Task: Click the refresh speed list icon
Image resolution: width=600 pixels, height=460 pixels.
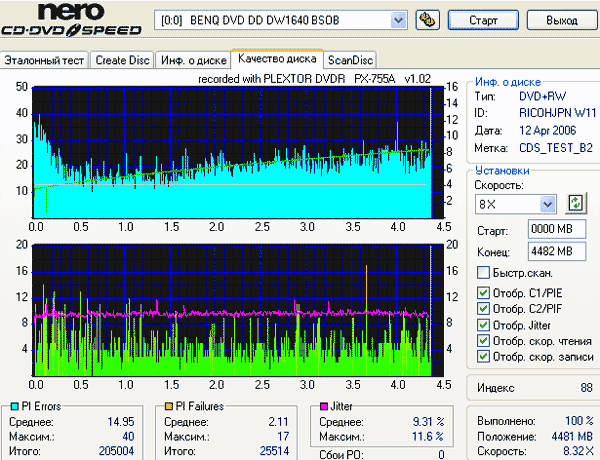Action: point(574,203)
